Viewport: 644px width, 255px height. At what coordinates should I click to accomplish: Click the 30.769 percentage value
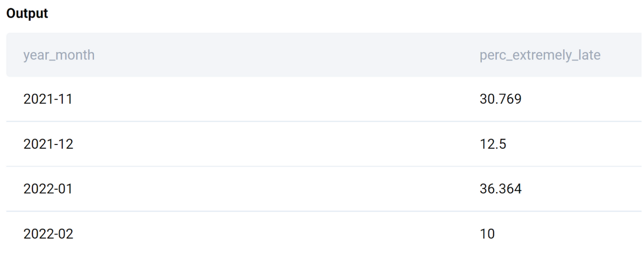coord(501,99)
